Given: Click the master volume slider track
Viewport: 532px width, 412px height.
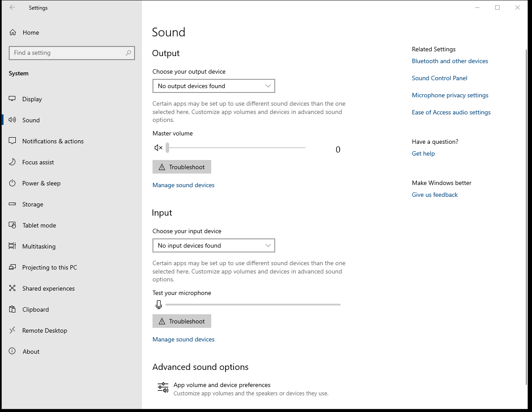Looking at the screenshot, I should (x=237, y=148).
